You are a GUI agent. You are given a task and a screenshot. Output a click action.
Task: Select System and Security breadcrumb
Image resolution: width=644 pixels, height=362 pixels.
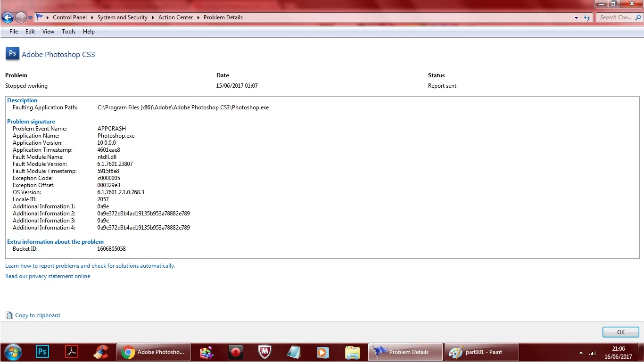[123, 17]
